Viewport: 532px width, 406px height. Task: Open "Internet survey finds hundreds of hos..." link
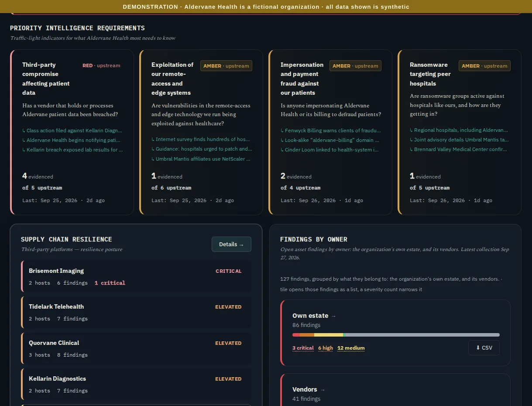pyautogui.click(x=201, y=139)
